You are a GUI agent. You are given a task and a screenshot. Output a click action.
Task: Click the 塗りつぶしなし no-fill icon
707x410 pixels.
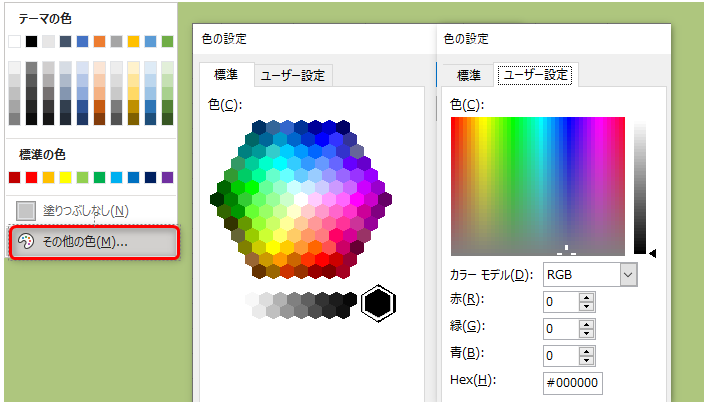27,210
